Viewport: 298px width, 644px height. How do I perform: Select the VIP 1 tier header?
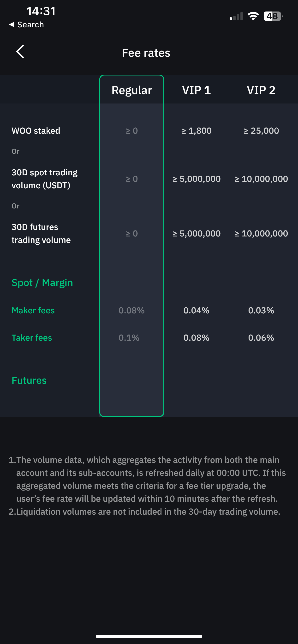pyautogui.click(x=196, y=90)
